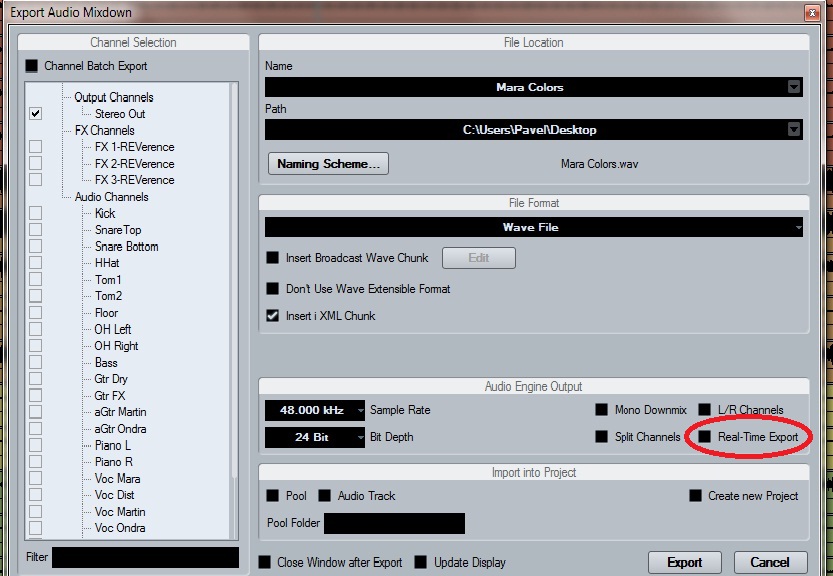Click the Filter input field

click(x=145, y=557)
